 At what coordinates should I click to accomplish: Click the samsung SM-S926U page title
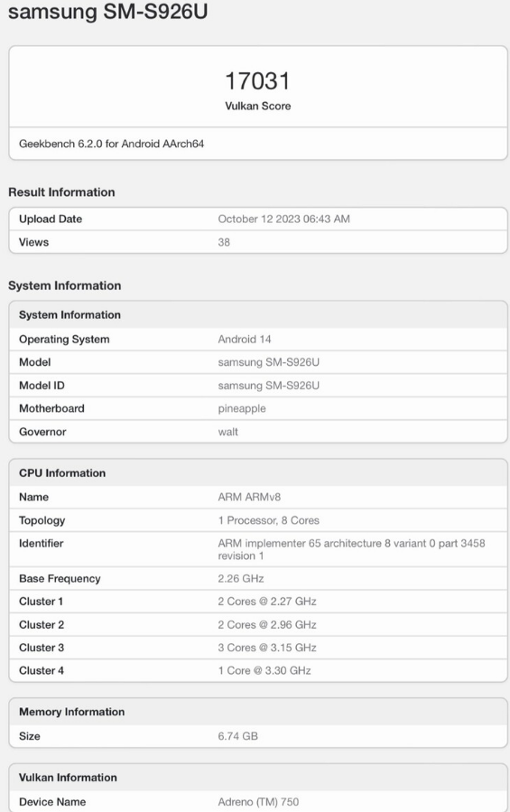[107, 11]
